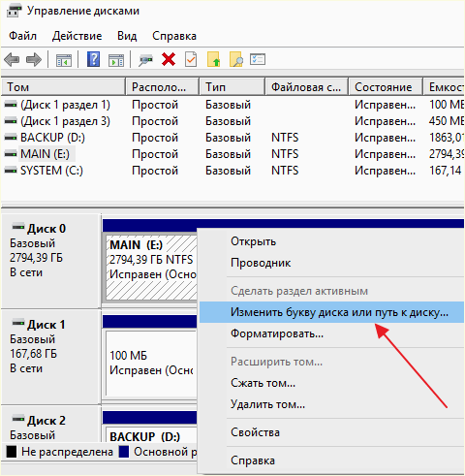Click the connect/rescan disks toolbar icon
The width and height of the screenshot is (465, 476).
pyautogui.click(x=145, y=60)
